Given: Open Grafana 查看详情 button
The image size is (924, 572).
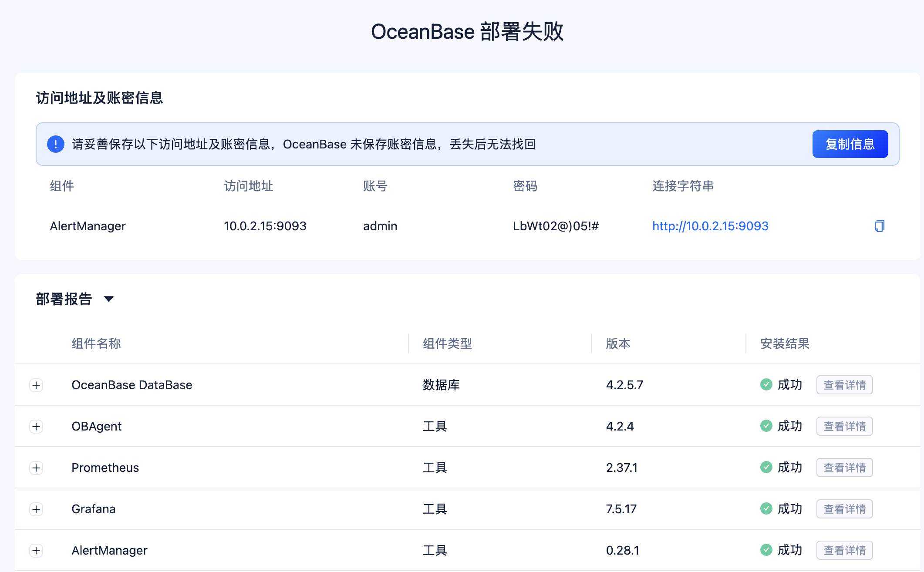Looking at the screenshot, I should [x=844, y=509].
